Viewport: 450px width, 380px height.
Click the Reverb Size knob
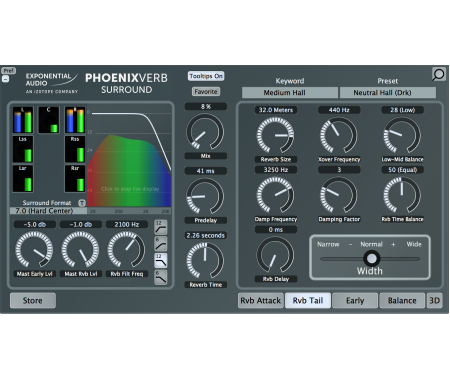click(275, 135)
